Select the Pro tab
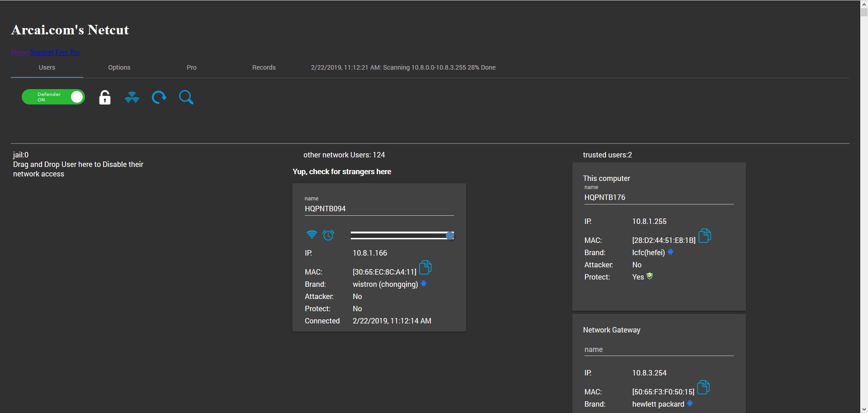The image size is (868, 413). (x=191, y=67)
